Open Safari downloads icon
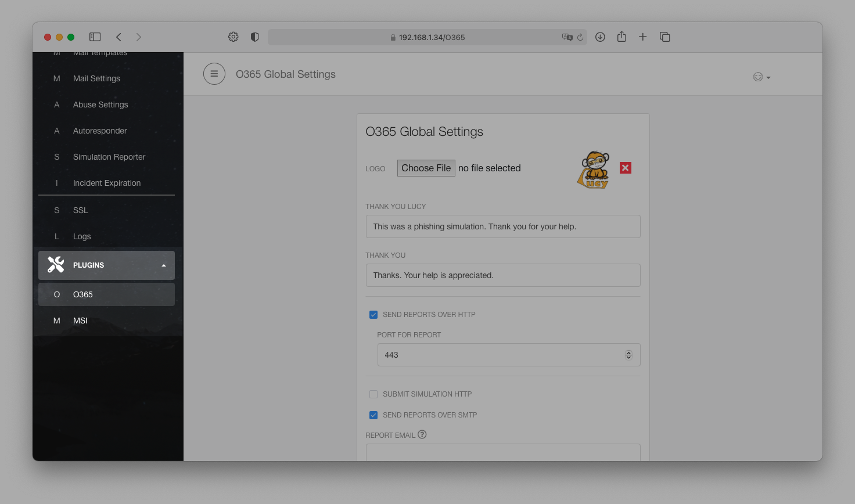This screenshot has height=504, width=855. pos(601,37)
